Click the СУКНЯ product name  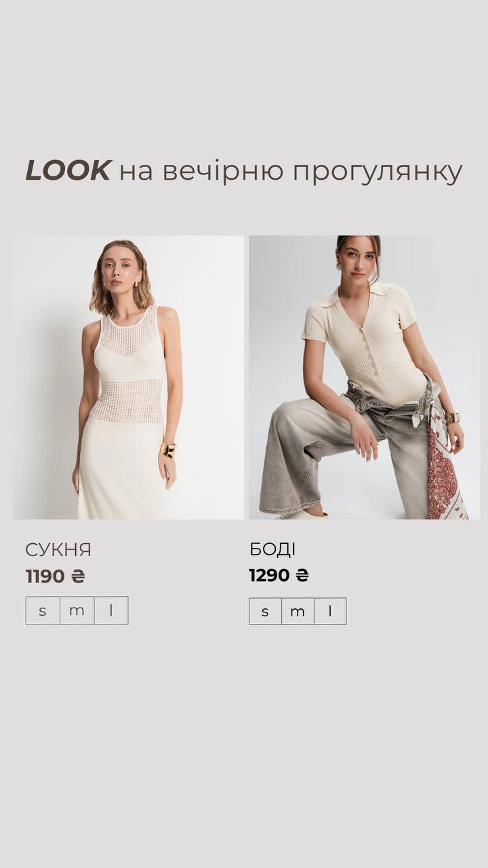(58, 549)
